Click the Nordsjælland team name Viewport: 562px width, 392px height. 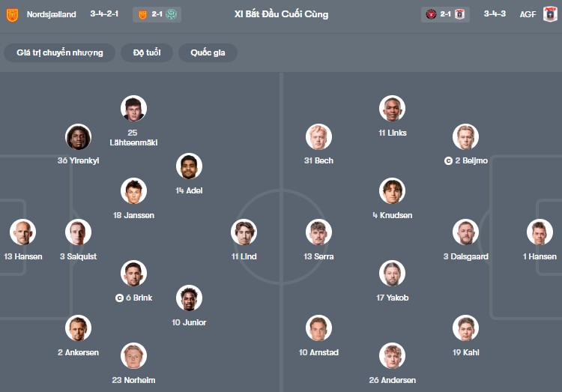click(51, 14)
